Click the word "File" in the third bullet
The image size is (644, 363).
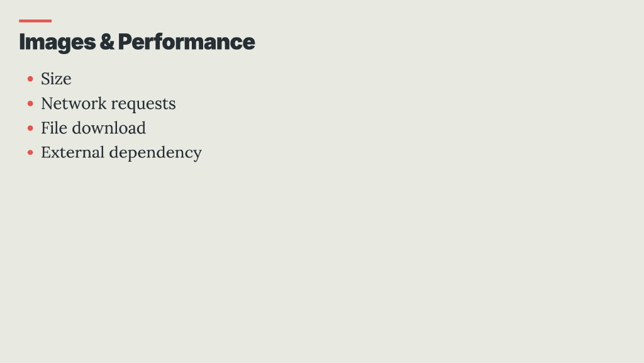click(54, 128)
